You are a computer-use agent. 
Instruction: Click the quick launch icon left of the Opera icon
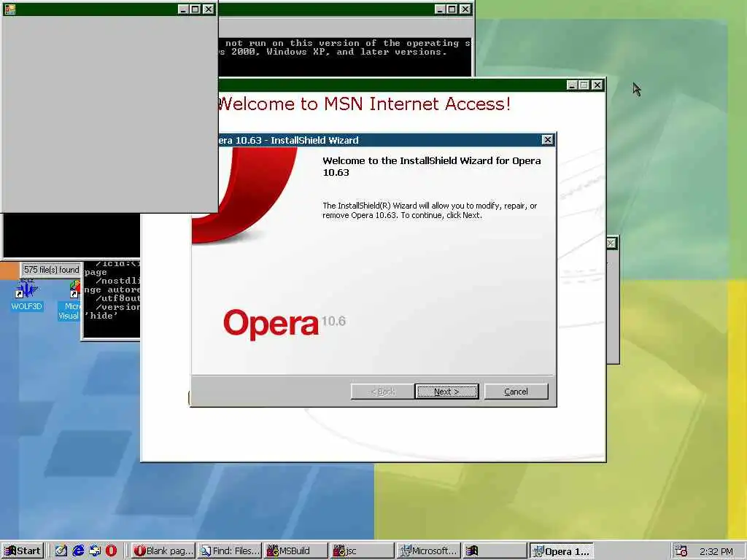95,551
